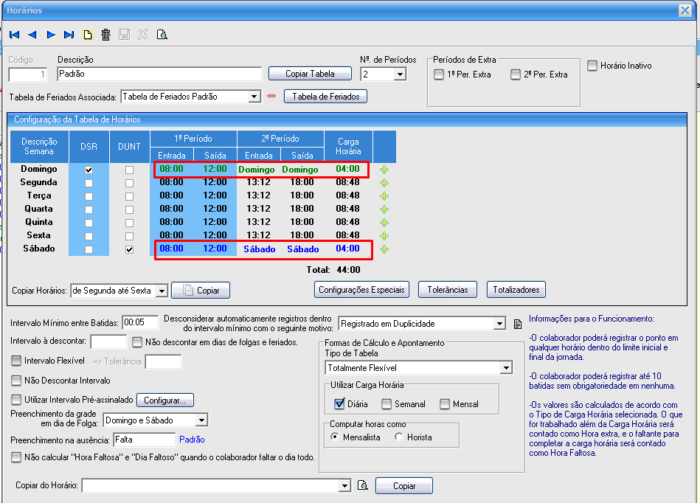
Task: Click green plus icon on Segunda row
Action: (x=384, y=183)
